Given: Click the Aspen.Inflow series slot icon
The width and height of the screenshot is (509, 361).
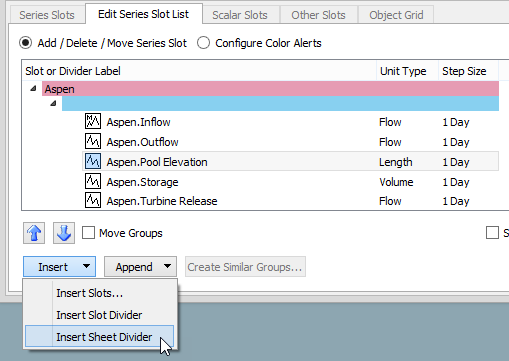Looking at the screenshot, I should tap(93, 121).
